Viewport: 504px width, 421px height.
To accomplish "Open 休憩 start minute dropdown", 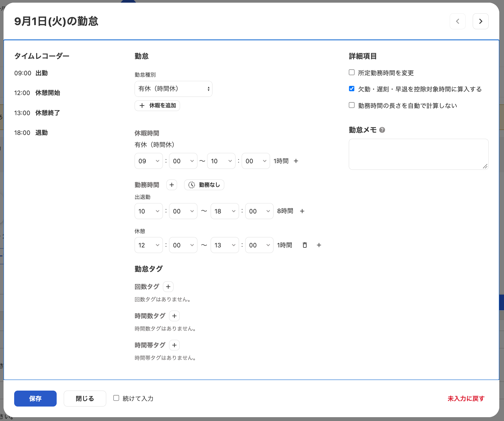I will [x=183, y=245].
